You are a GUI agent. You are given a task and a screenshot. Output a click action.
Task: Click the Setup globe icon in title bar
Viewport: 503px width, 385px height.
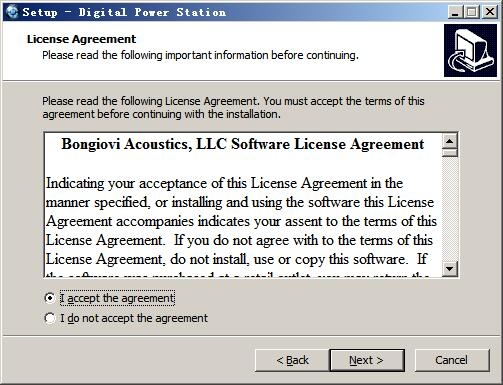(12, 12)
